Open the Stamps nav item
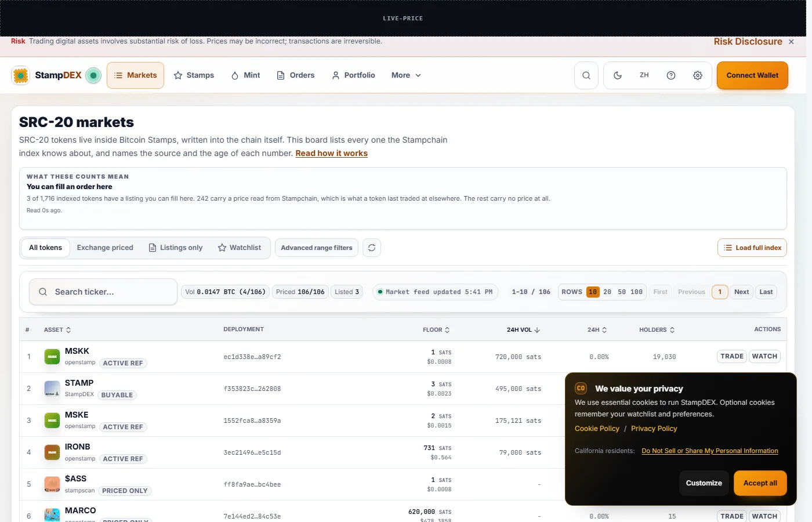Screen dimensions: 812x522 tap(194, 75)
